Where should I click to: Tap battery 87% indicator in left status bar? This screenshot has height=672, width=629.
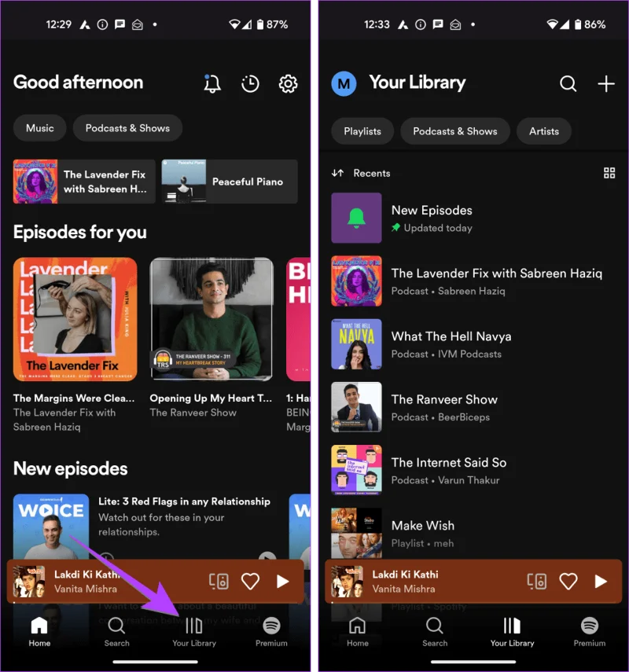point(272,24)
